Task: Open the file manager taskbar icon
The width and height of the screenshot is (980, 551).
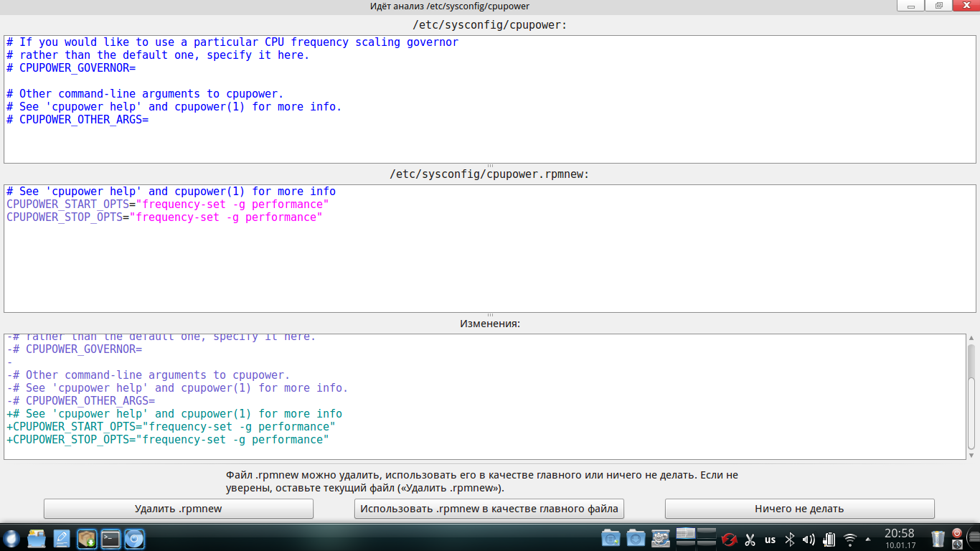Action: pos(37,538)
